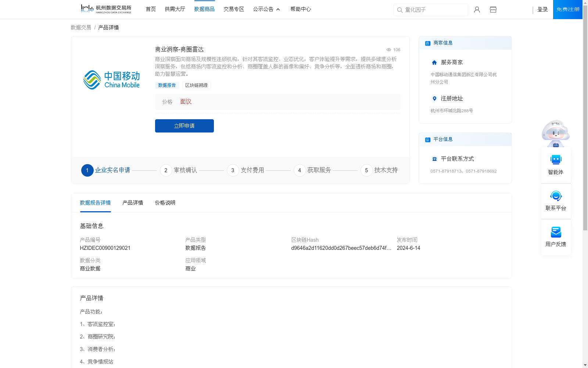This screenshot has height=368, width=588.
Task: Open 联系平台 headset icon
Action: click(x=556, y=196)
